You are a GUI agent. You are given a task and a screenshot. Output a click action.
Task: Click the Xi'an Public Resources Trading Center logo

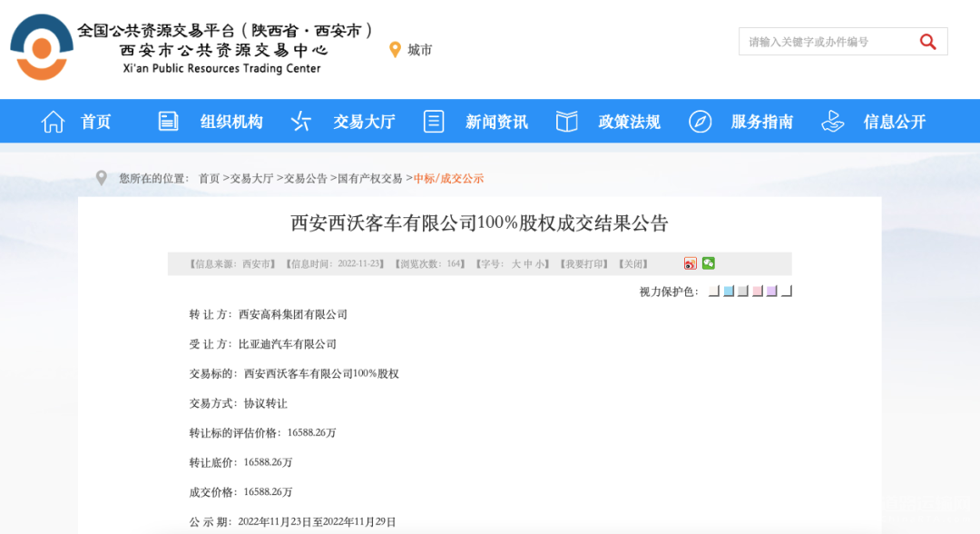click(41, 47)
